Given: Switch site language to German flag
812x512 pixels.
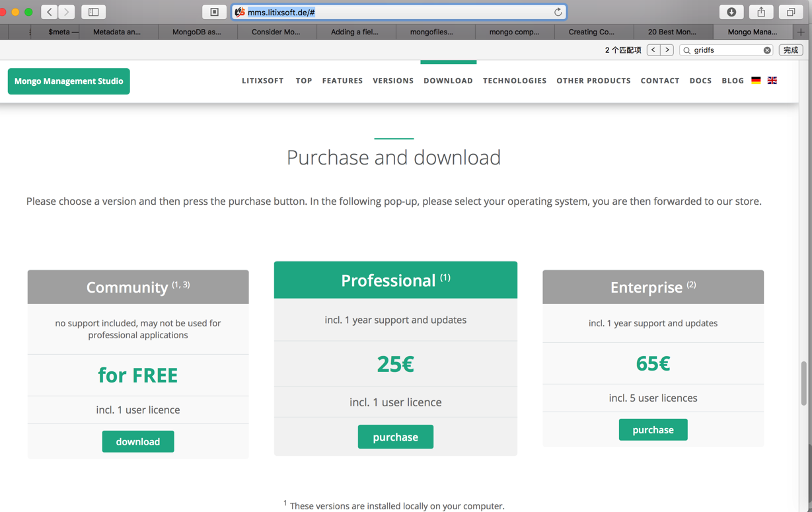Looking at the screenshot, I should (756, 81).
